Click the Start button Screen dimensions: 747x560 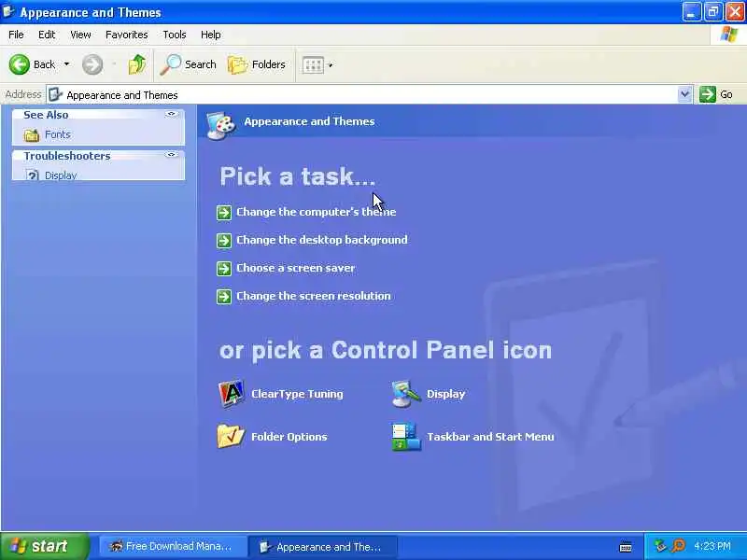pos(44,546)
